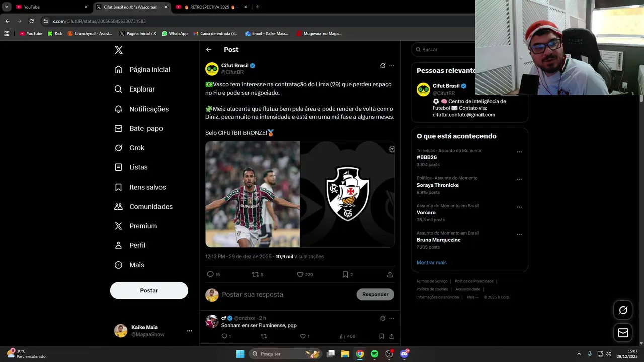Screen dimensions: 644x362
Task: Open Windows Start menu
Action: point(240,354)
